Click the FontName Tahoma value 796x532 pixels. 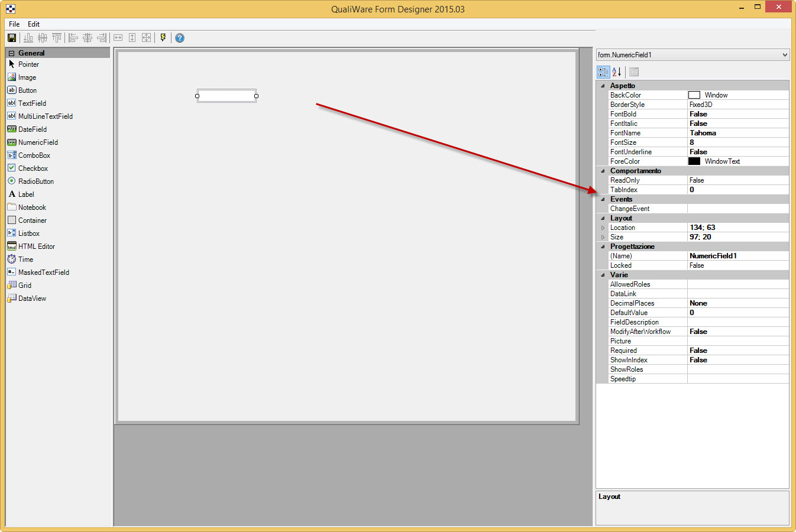pos(738,133)
